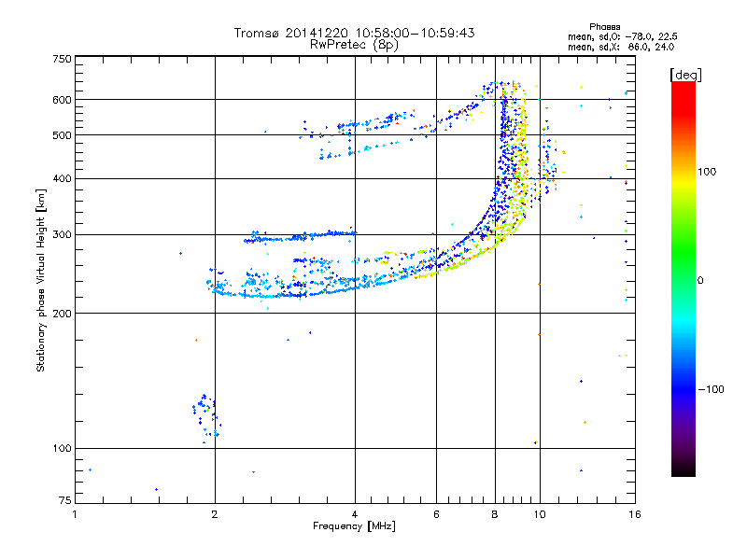Click the y-axis tick label '200'
747x560 pixels.
(x=62, y=314)
